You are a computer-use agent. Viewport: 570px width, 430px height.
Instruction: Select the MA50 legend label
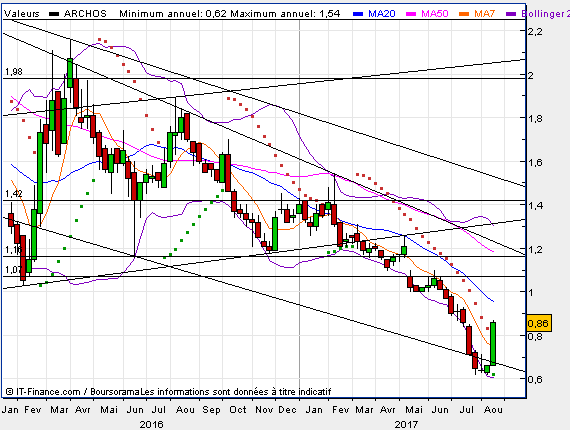(x=435, y=14)
